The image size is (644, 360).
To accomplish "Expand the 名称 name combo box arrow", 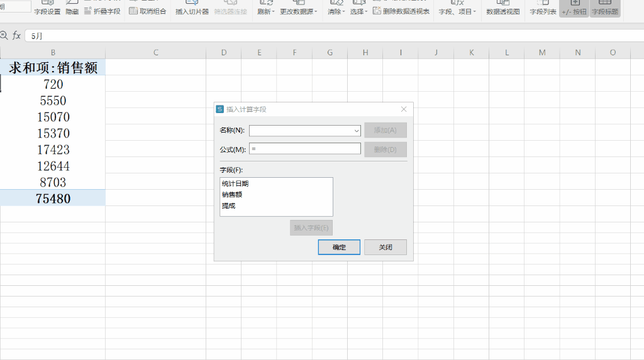I will pyautogui.click(x=356, y=131).
